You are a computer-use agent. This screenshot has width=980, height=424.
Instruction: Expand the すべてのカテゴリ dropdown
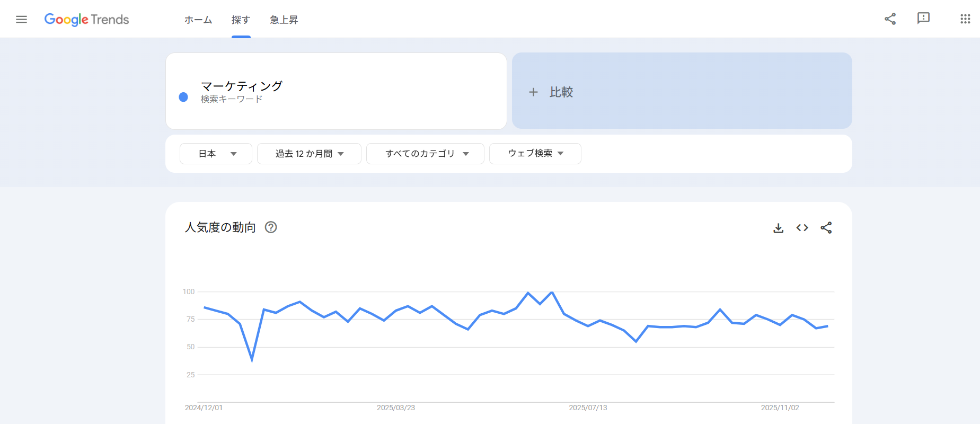(425, 154)
